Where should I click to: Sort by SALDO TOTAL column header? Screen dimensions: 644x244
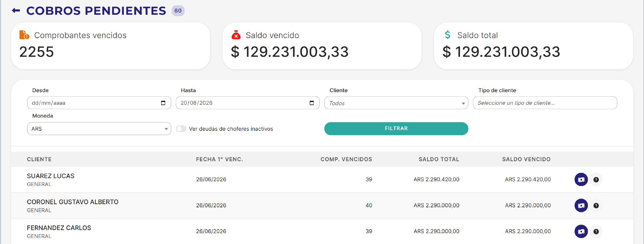click(439, 159)
